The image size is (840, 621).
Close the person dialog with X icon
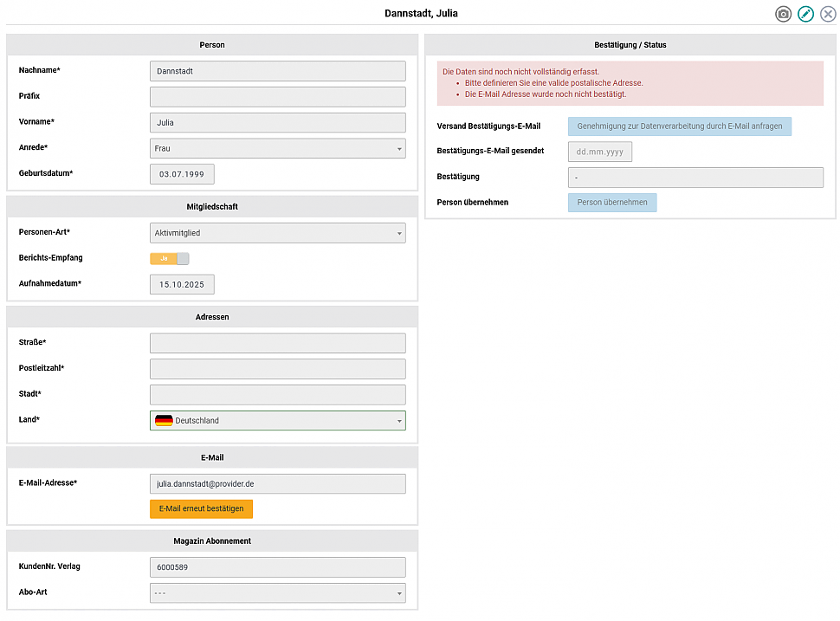[x=829, y=14]
